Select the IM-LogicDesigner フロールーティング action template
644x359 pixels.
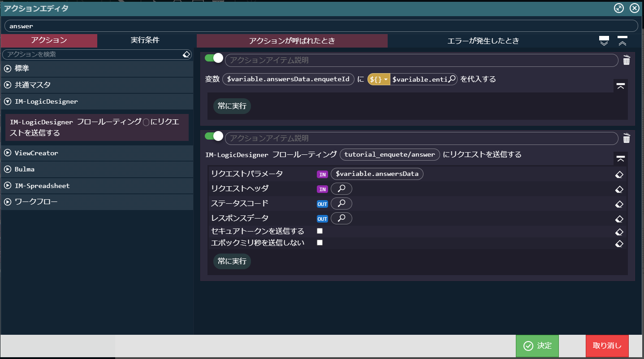[x=97, y=127]
